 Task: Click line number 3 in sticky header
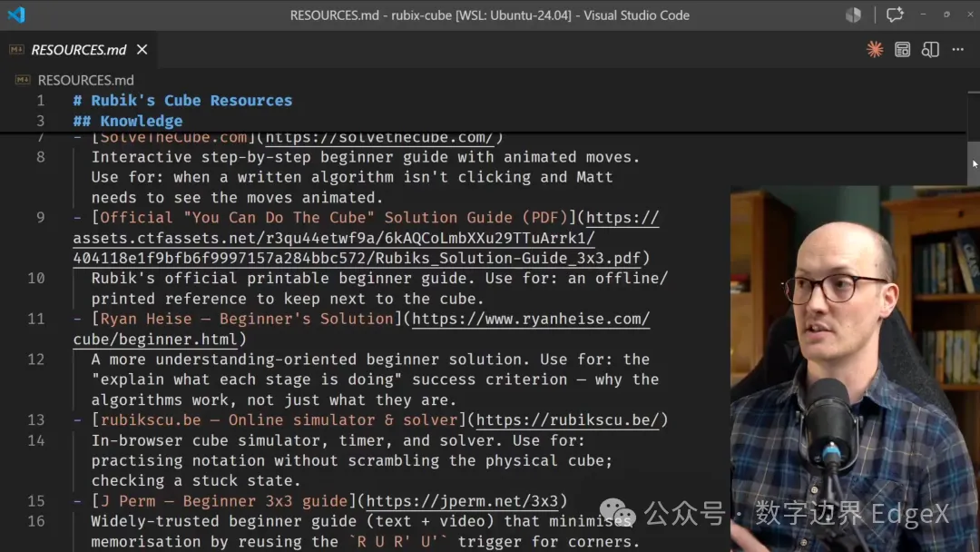40,122
